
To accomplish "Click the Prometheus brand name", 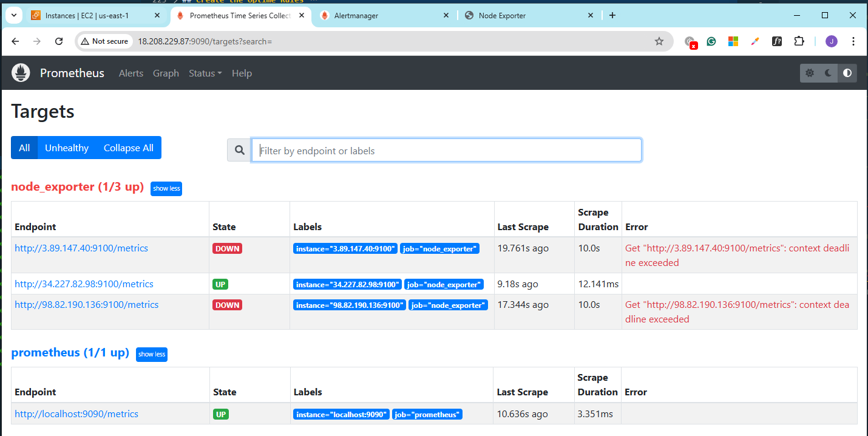I will (x=72, y=73).
